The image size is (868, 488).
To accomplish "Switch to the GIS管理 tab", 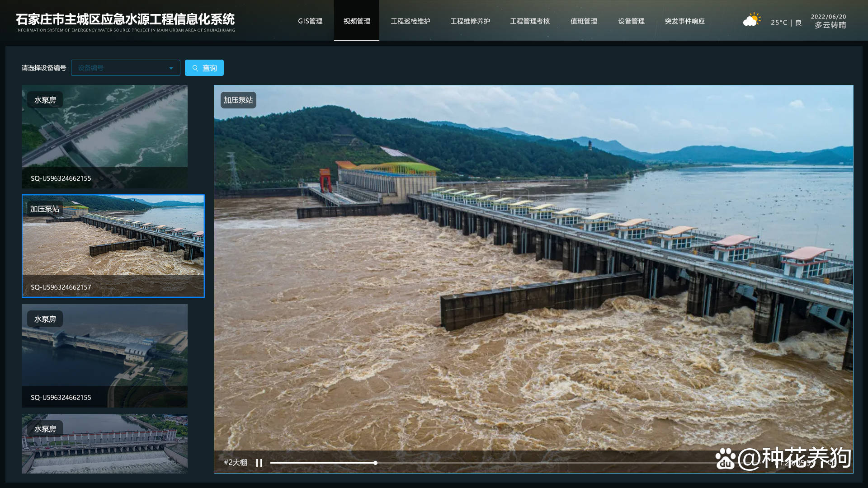I will pyautogui.click(x=310, y=21).
